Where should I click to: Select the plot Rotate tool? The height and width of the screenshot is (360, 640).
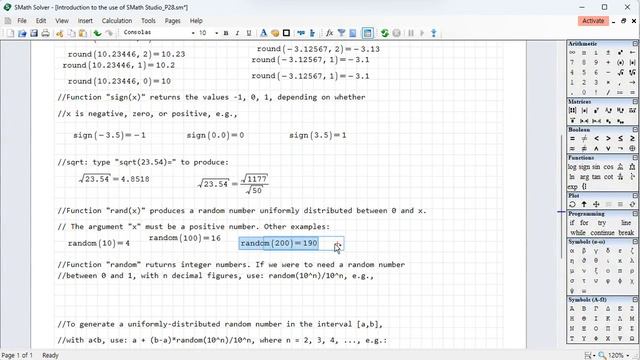pos(572,204)
